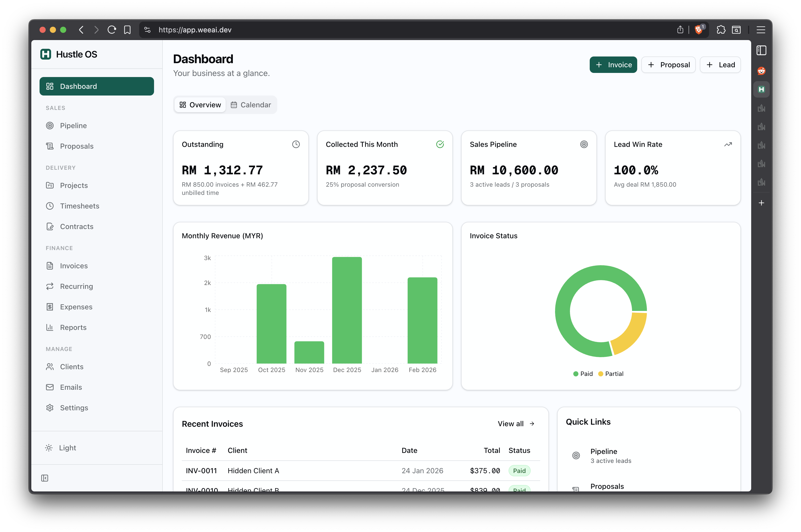The image size is (801, 532).
Task: Select the Overview tab
Action: (x=200, y=104)
